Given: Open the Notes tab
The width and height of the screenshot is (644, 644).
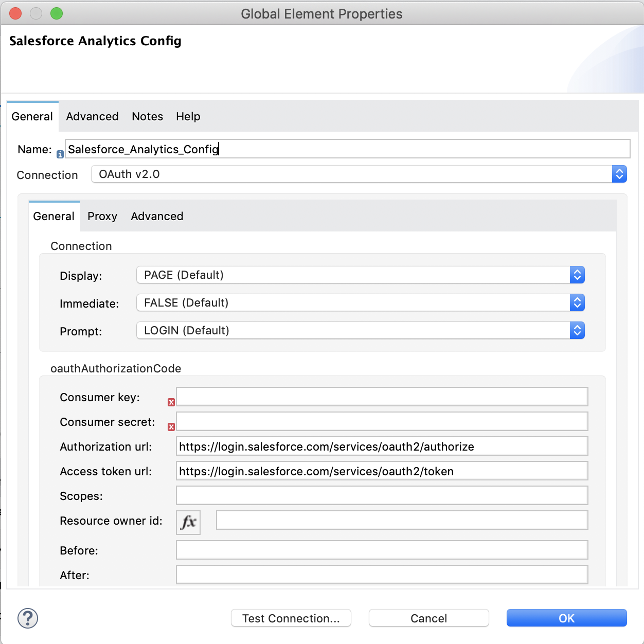Looking at the screenshot, I should coord(147,116).
